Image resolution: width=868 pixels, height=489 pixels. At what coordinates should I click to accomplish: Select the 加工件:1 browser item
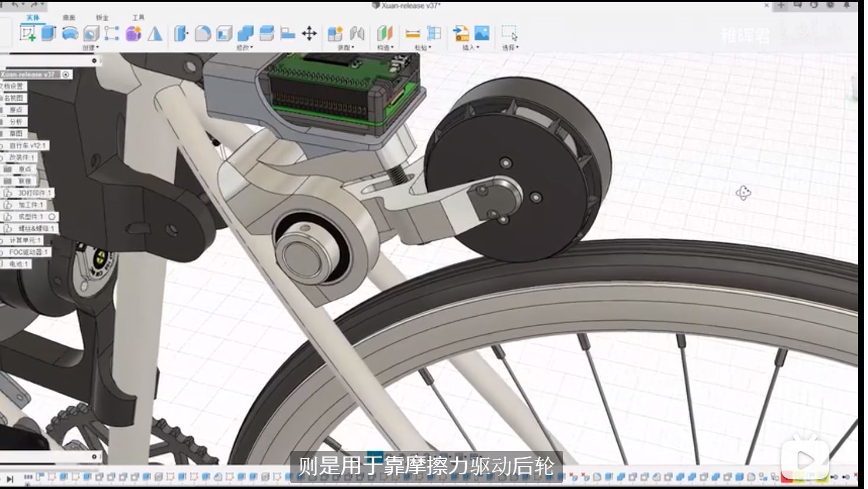click(x=31, y=205)
